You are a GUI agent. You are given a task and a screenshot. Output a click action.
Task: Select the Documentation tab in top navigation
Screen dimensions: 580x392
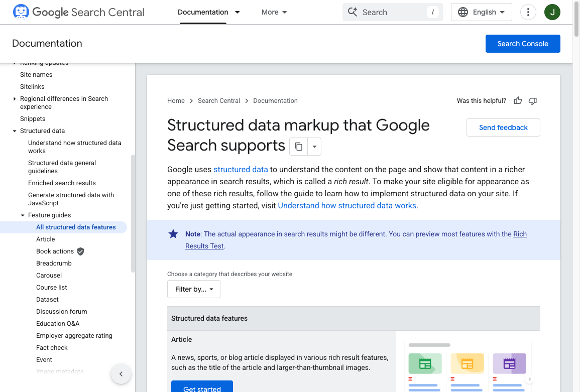tap(203, 12)
